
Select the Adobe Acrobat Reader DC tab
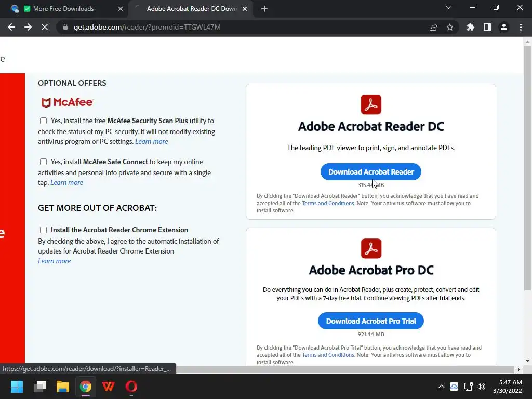pyautogui.click(x=192, y=9)
